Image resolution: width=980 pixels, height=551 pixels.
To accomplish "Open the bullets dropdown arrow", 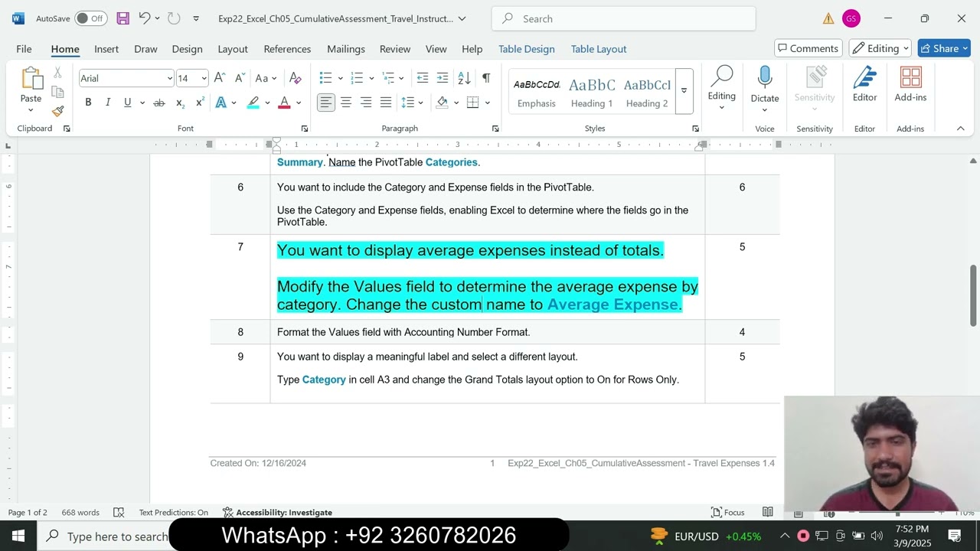I will 340,78.
